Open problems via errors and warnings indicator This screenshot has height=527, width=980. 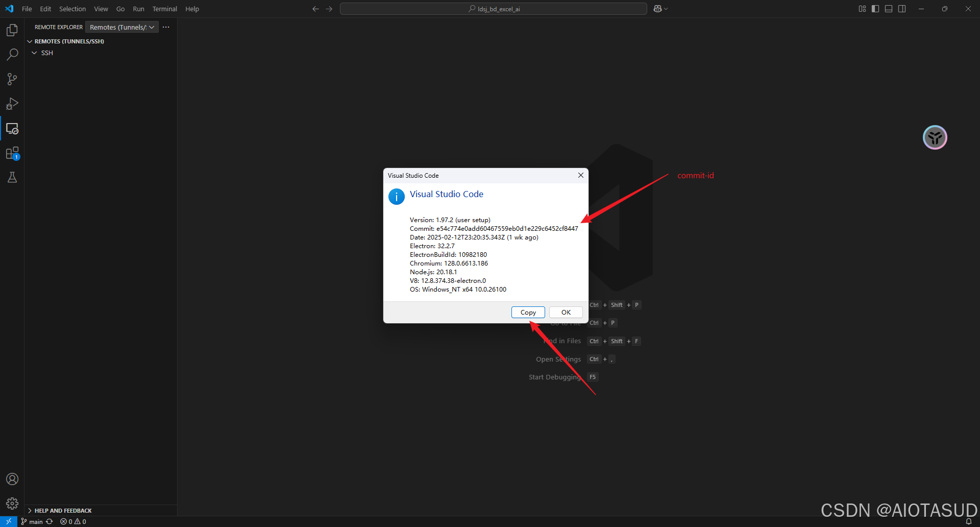tap(73, 521)
